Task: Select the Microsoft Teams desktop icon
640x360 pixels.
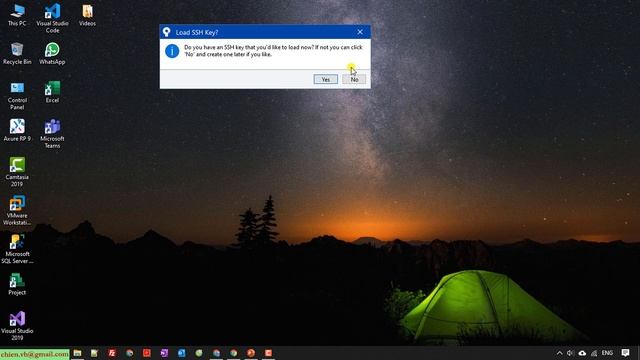Action: pos(52,134)
